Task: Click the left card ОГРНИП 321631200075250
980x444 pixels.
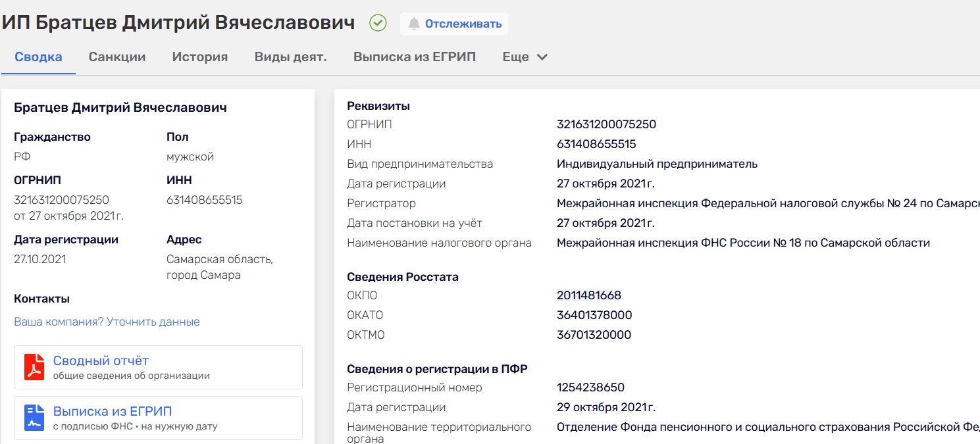Action: (x=61, y=200)
